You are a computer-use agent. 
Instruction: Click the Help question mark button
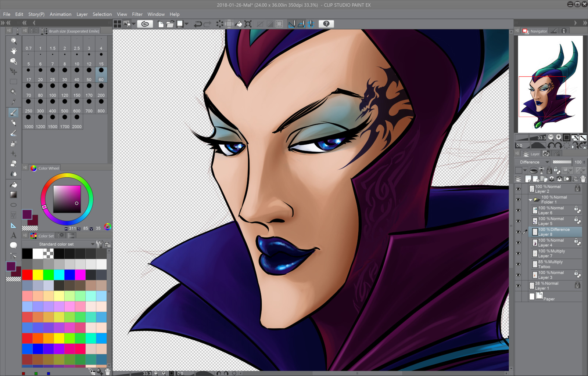click(x=326, y=24)
